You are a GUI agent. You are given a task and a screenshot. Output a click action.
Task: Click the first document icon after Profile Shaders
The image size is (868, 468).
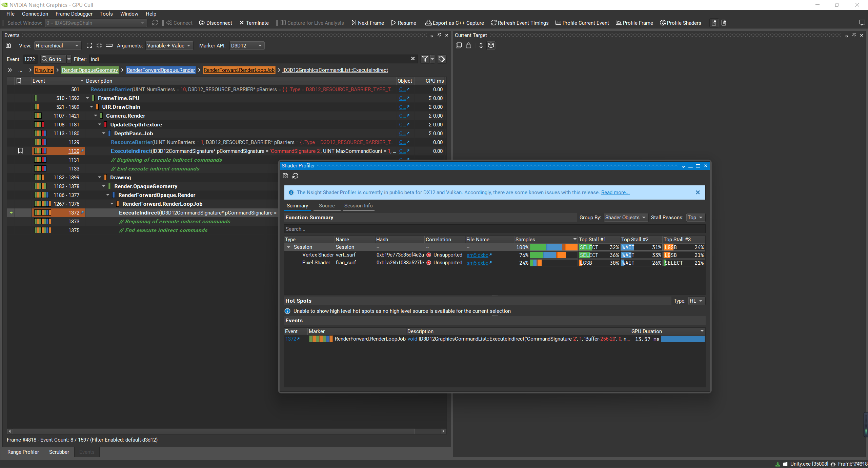[714, 23]
